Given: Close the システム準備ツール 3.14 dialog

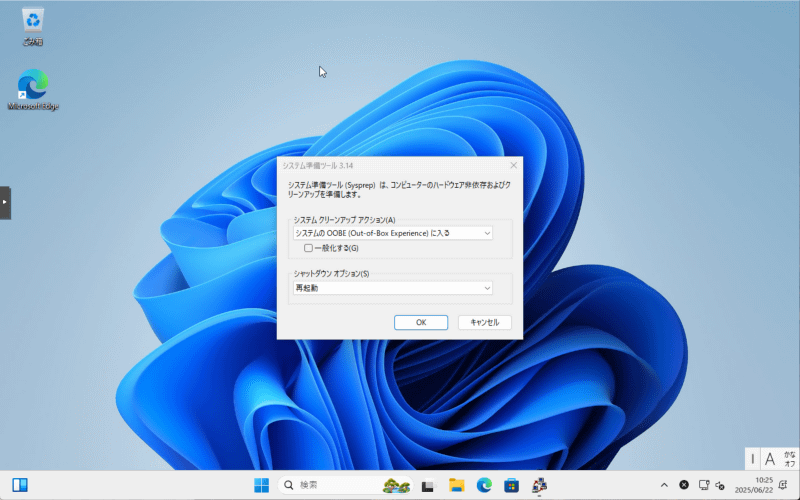Looking at the screenshot, I should (x=513, y=165).
